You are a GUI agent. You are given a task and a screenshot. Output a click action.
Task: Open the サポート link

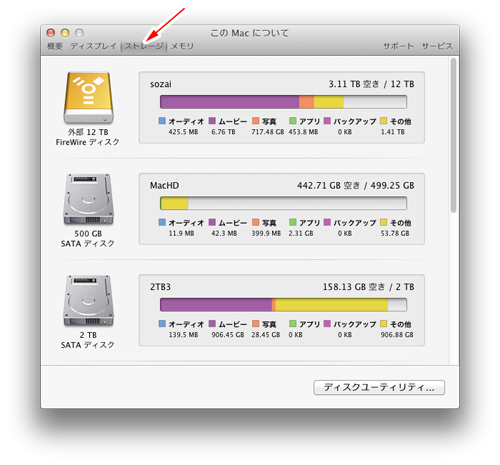(398, 46)
